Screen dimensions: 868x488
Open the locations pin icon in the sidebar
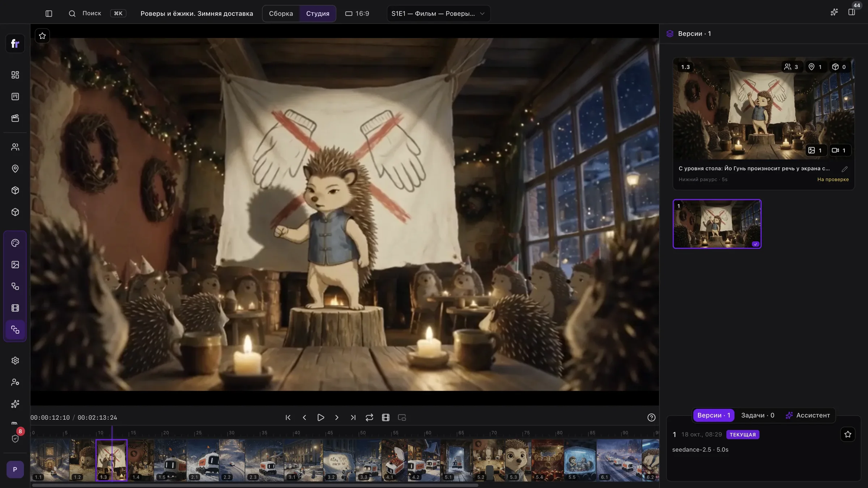15,169
